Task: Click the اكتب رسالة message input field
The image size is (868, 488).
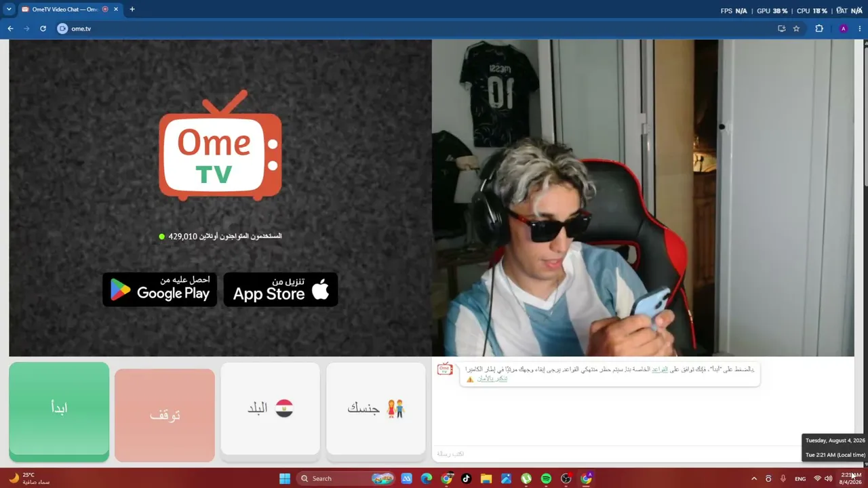Action: click(616, 453)
